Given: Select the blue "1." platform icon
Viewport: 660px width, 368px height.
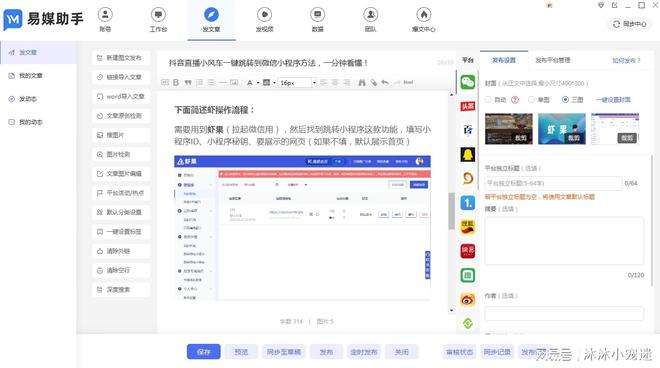Looking at the screenshot, I should [x=468, y=203].
